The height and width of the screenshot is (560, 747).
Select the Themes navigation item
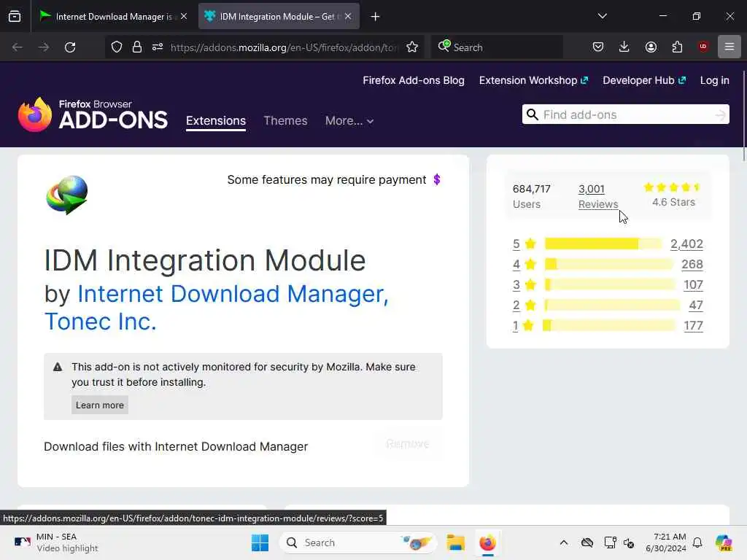point(285,120)
